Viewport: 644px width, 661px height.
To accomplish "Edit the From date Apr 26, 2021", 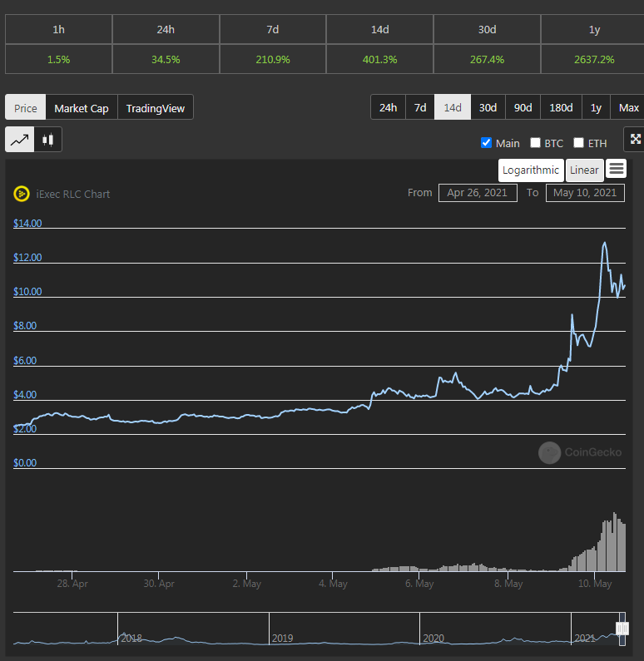I will point(478,193).
